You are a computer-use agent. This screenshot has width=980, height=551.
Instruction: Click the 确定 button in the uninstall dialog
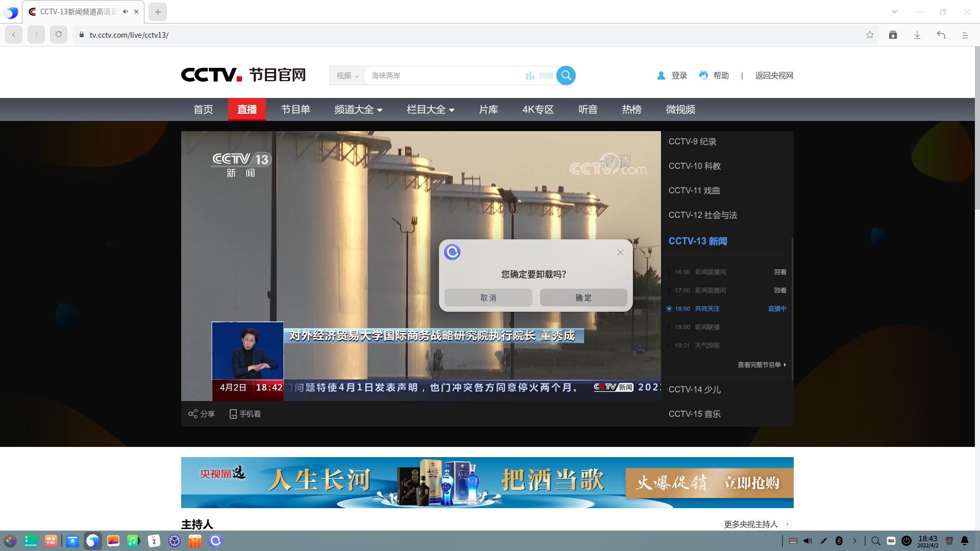point(583,297)
